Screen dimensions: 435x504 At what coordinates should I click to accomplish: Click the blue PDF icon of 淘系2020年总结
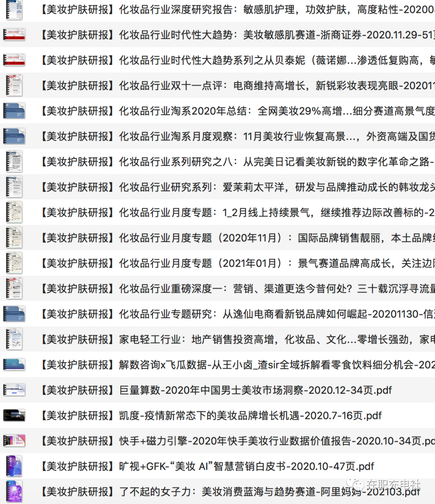pos(14,111)
